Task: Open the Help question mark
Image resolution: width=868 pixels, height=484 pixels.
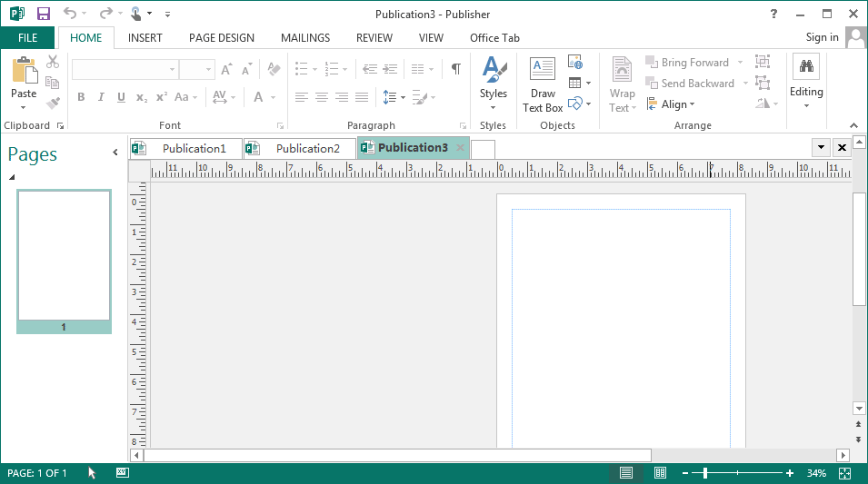Action: click(773, 14)
